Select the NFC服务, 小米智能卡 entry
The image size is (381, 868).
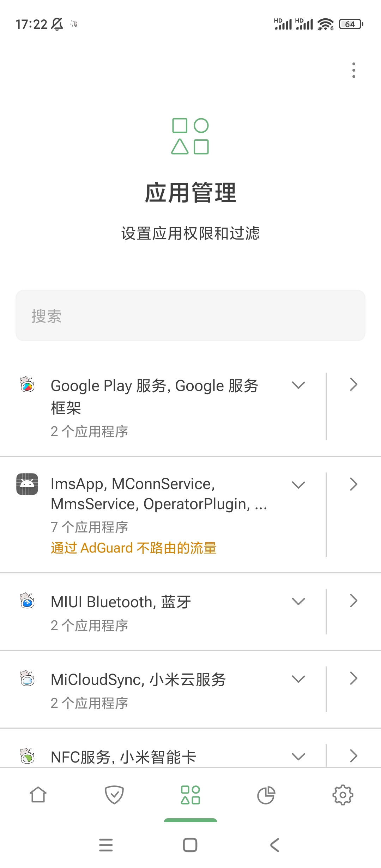tap(123, 757)
